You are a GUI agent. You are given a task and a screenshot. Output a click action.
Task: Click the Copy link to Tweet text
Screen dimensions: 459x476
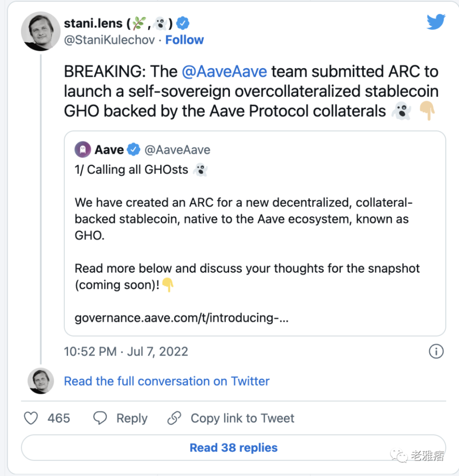(242, 418)
